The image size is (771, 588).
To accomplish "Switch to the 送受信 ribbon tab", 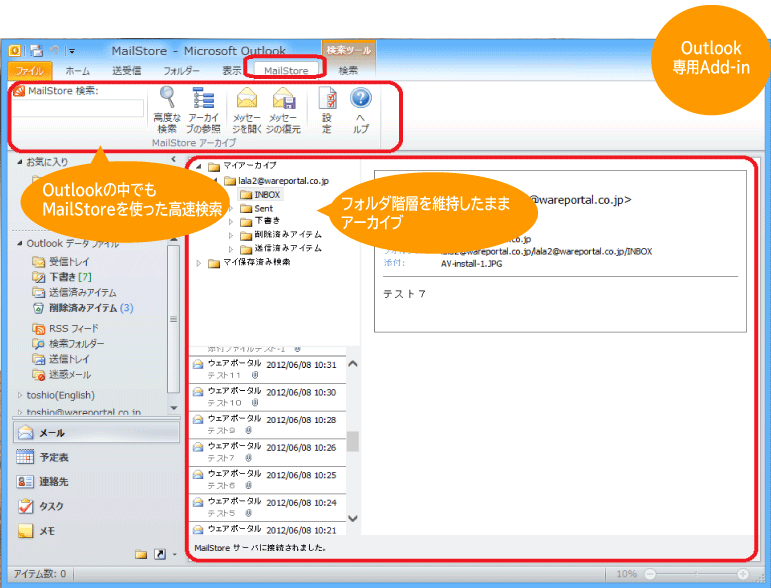I will 126,71.
